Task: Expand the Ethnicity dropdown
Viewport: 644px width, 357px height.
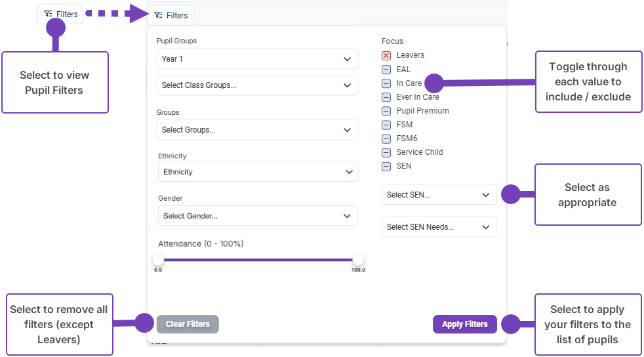Action: click(x=257, y=172)
